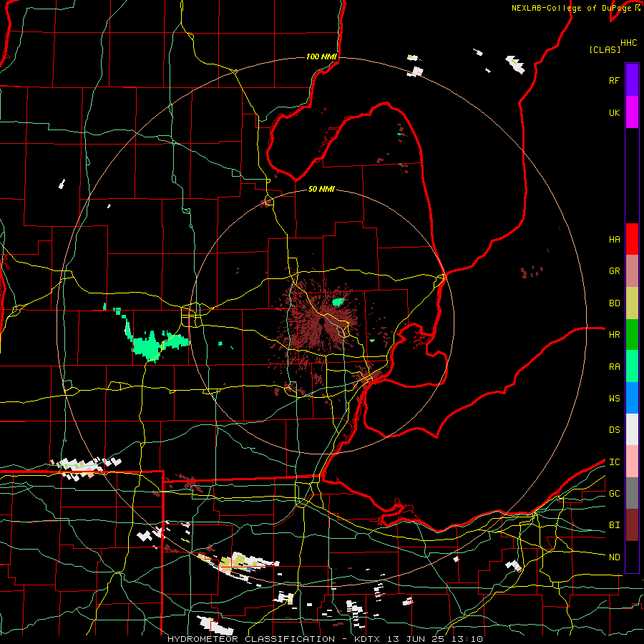
Task: Click the BI biological brown swatch
Action: point(632,525)
